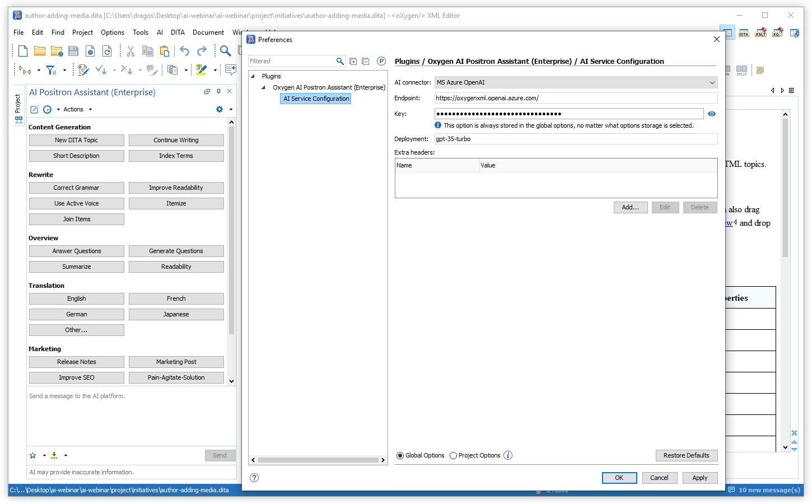
Task: Click favorites star icon below chat box
Action: pyautogui.click(x=32, y=455)
